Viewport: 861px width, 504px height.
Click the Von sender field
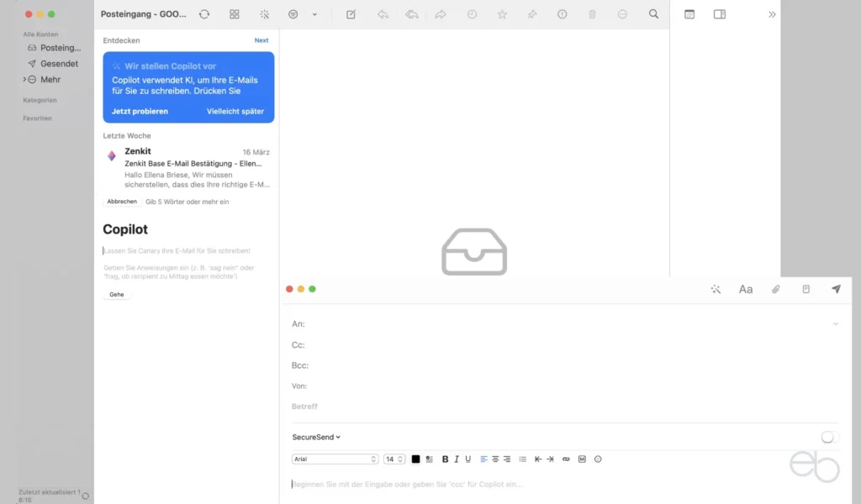pos(566,386)
